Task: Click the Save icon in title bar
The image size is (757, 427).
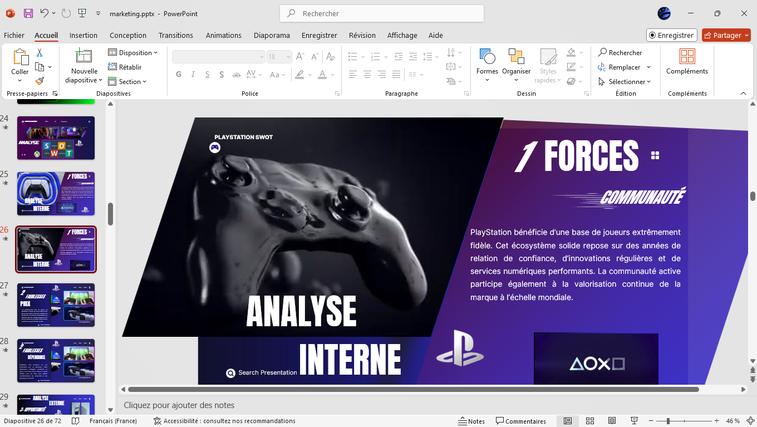Action: pos(28,13)
